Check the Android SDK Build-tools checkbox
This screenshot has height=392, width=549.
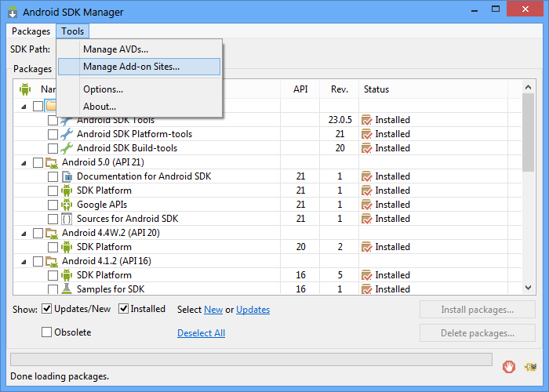[53, 148]
